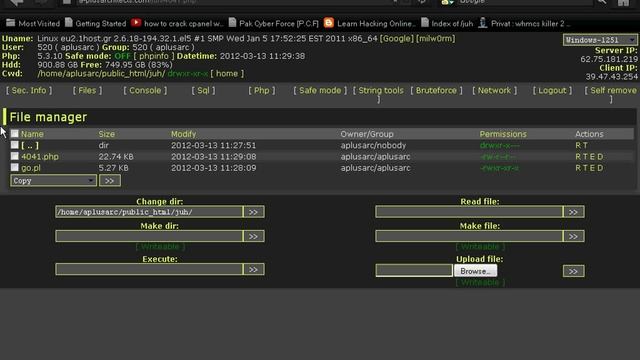This screenshot has height=360, width=640.
Task: Submit Make dir with its >> button
Action: pyautogui.click(x=253, y=236)
